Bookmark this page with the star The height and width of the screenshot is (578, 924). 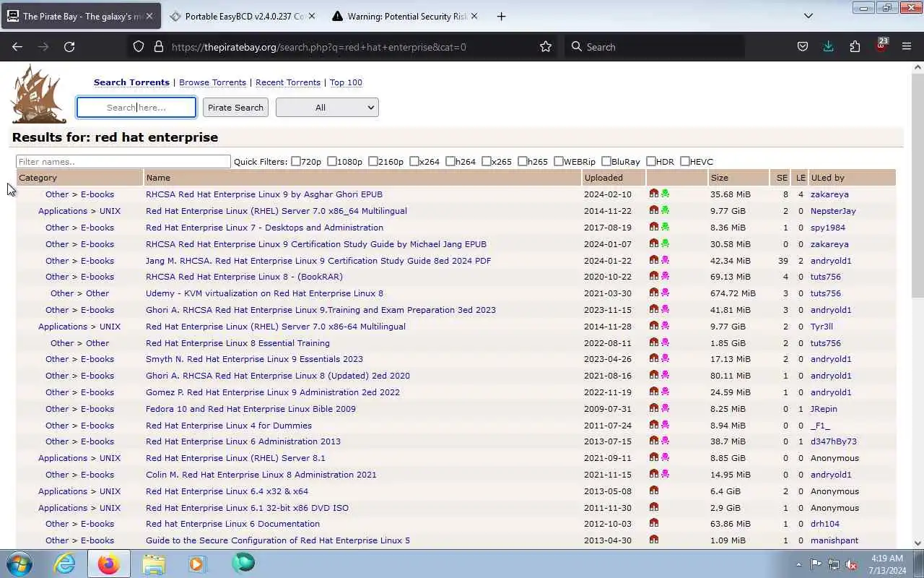[x=546, y=46]
